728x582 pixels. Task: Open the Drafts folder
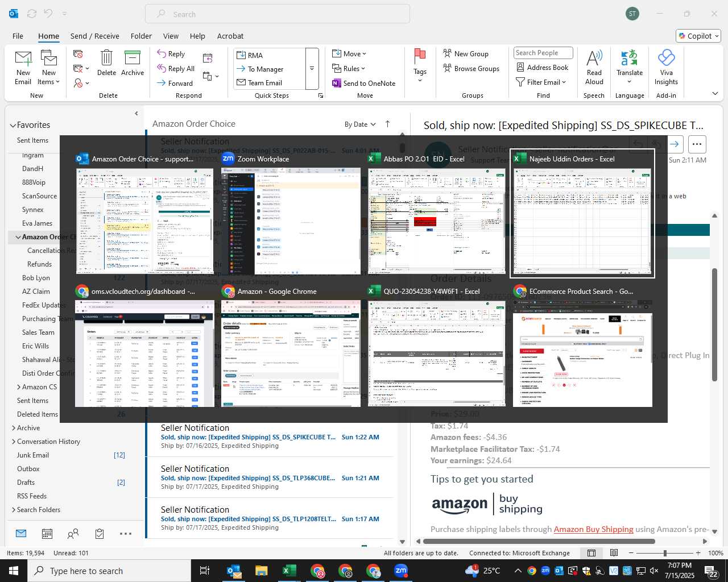click(x=26, y=483)
